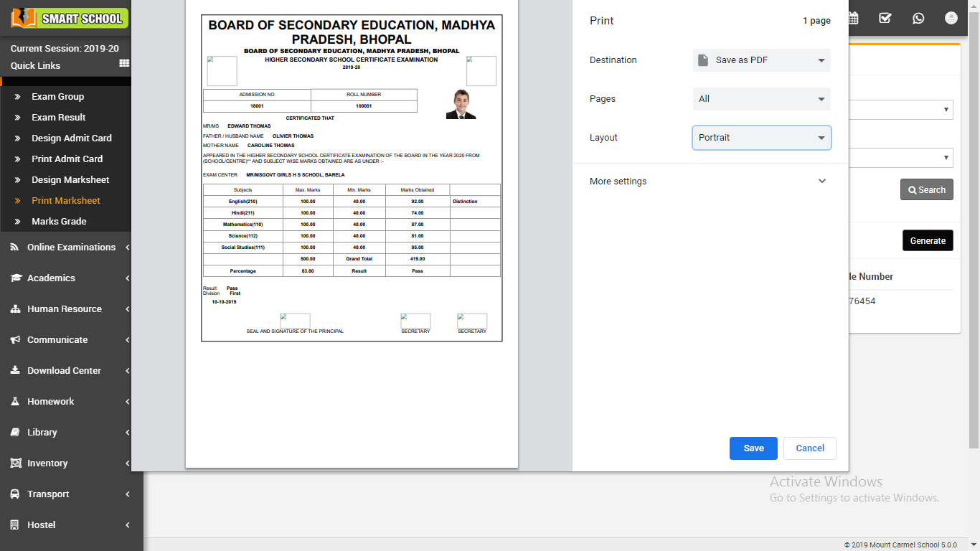Select Design Marksheet menu item
This screenshot has height=551, width=980.
coord(70,180)
